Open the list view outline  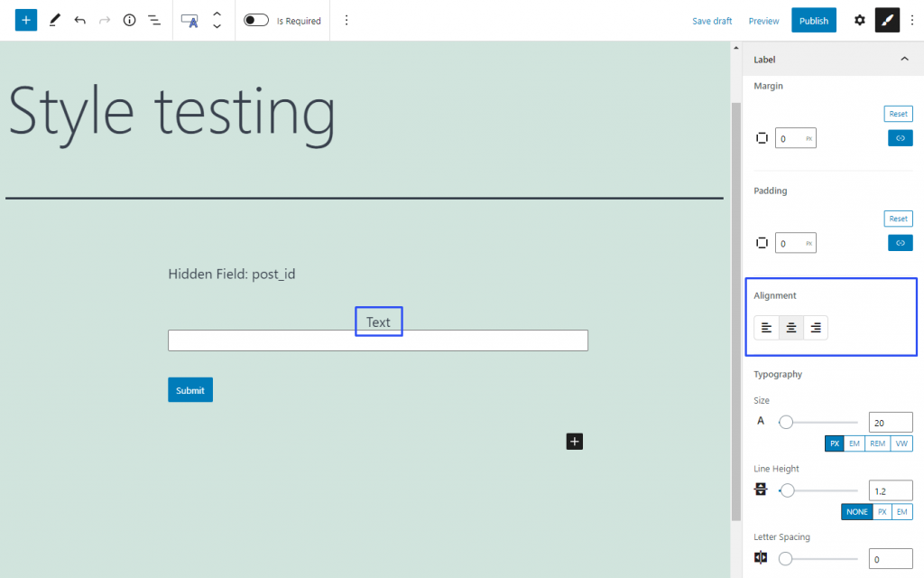click(153, 20)
